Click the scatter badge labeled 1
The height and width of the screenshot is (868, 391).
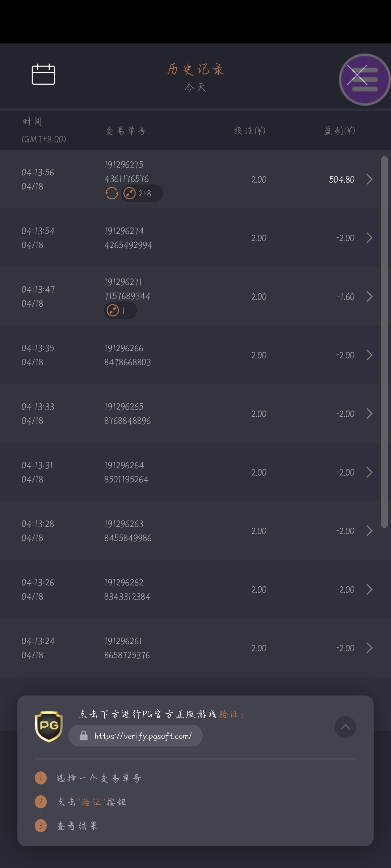(x=113, y=311)
